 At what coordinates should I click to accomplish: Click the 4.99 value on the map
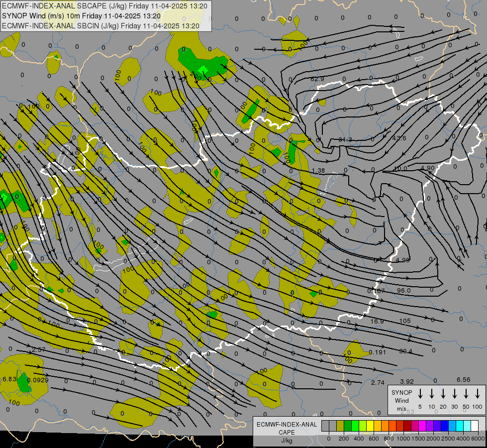coord(403,260)
